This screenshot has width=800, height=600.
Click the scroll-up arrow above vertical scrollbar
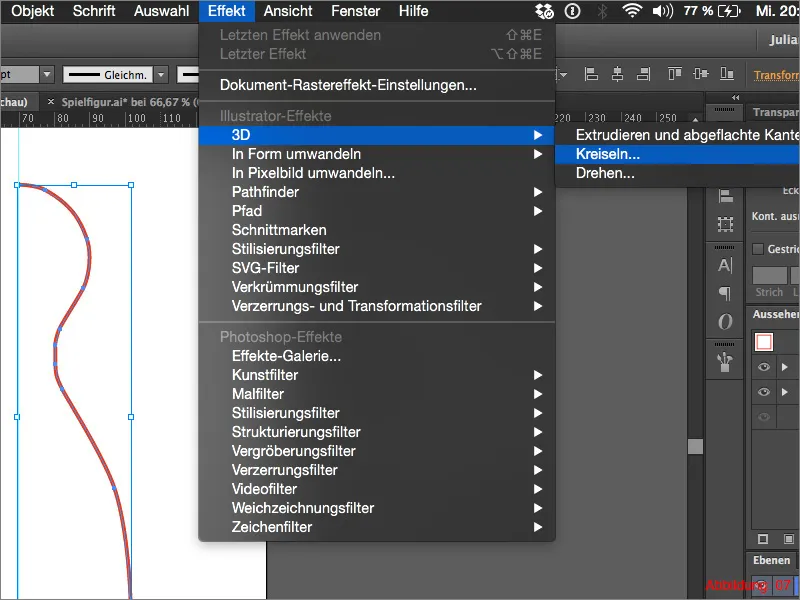coord(695,120)
